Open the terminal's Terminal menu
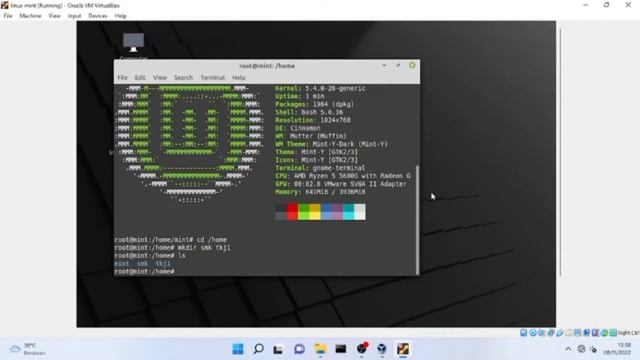This screenshot has width=640, height=360. (x=212, y=78)
